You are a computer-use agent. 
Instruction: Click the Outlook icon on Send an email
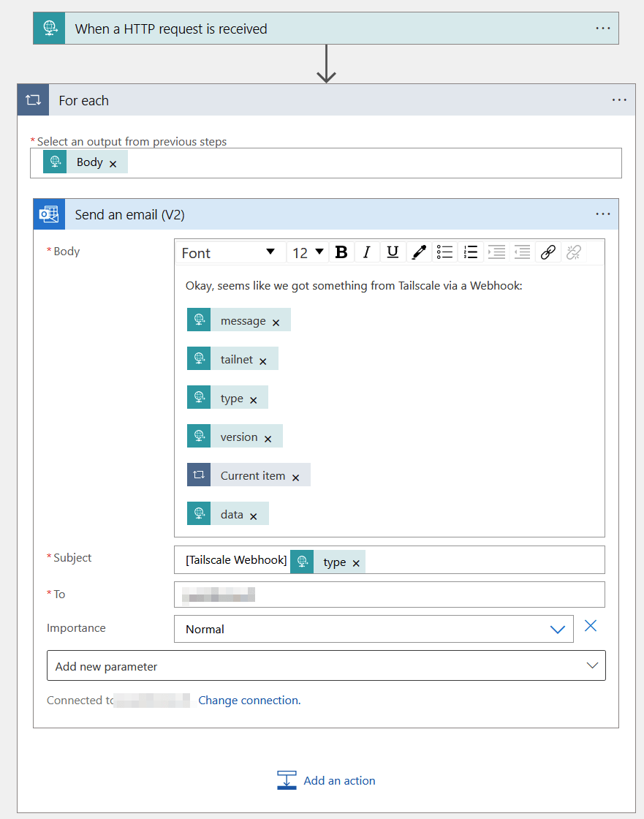[x=49, y=214]
